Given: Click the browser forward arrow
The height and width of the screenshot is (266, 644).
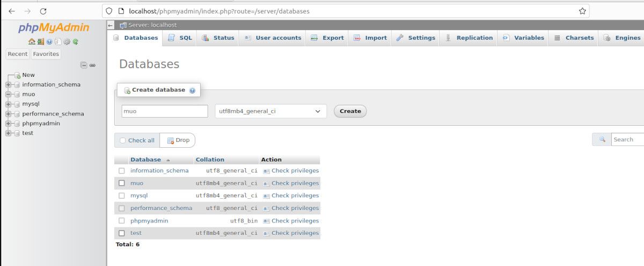Looking at the screenshot, I should click(27, 11).
